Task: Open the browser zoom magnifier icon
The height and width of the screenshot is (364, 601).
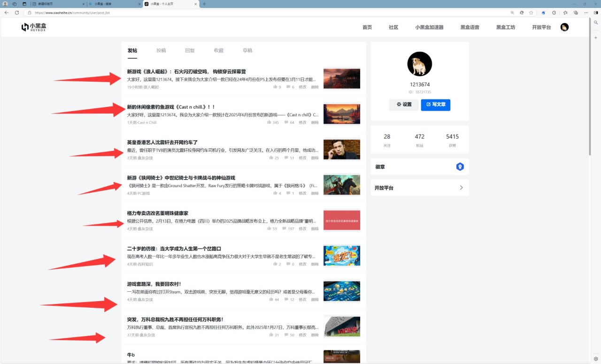Action: (512, 13)
